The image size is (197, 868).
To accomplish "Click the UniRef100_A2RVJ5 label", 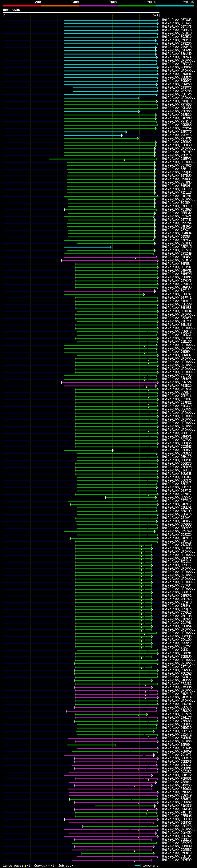I will tap(177, 247).
